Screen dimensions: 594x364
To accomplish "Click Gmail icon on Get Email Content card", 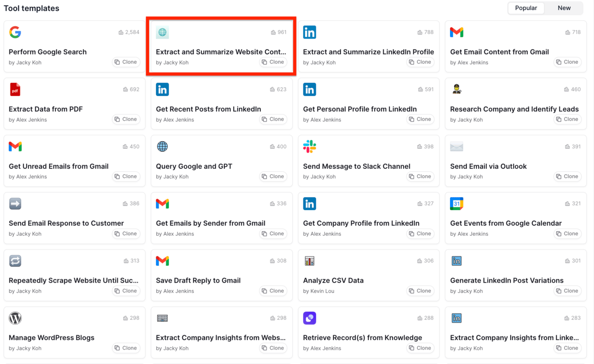I will point(457,32).
